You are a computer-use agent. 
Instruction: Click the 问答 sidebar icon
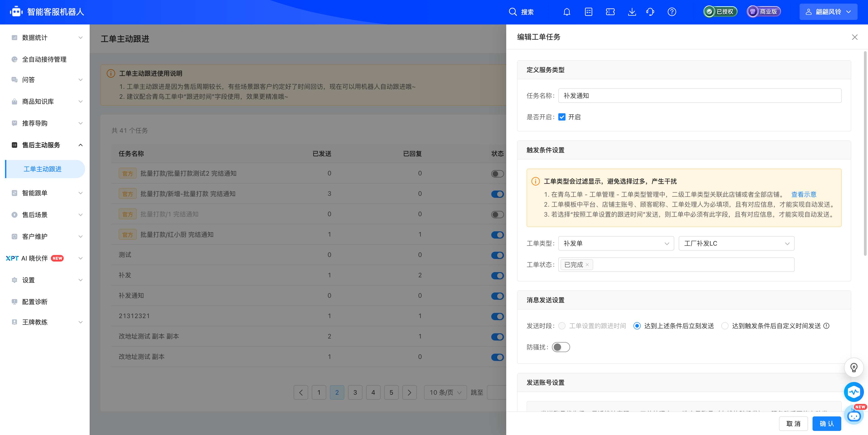pos(14,80)
